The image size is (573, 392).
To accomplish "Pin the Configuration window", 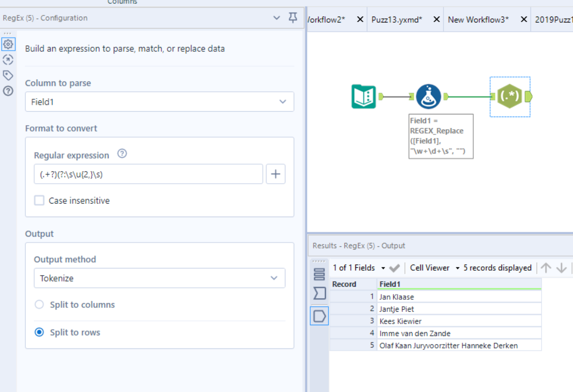I will point(293,18).
